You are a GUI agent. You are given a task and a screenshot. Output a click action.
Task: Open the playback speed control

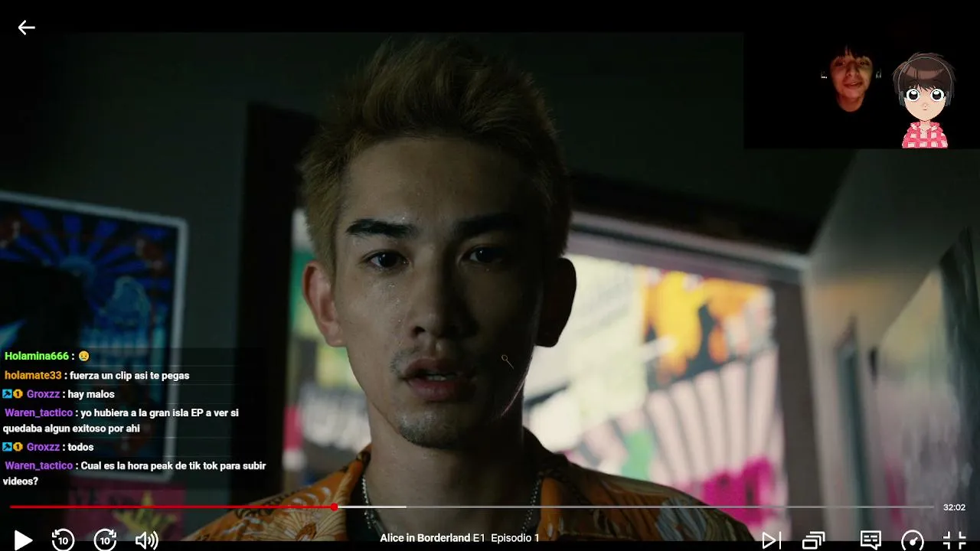[x=913, y=540]
